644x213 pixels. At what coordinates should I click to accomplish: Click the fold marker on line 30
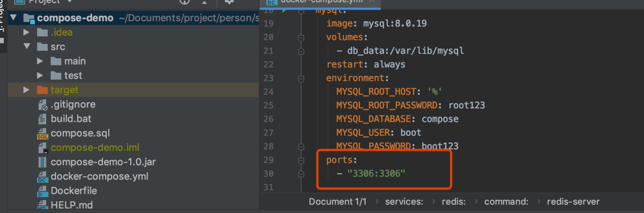point(301,174)
